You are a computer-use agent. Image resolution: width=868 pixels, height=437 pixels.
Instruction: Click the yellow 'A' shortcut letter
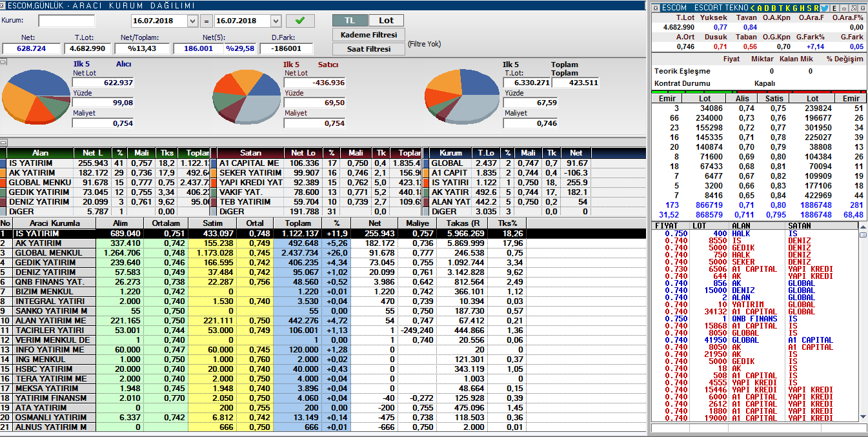coord(760,8)
